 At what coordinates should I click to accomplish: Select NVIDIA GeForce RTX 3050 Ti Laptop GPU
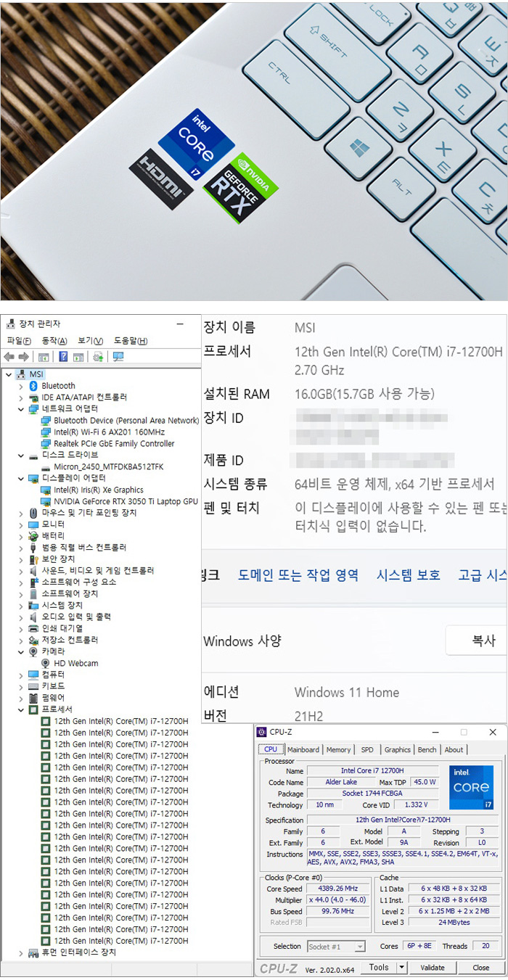[125, 501]
